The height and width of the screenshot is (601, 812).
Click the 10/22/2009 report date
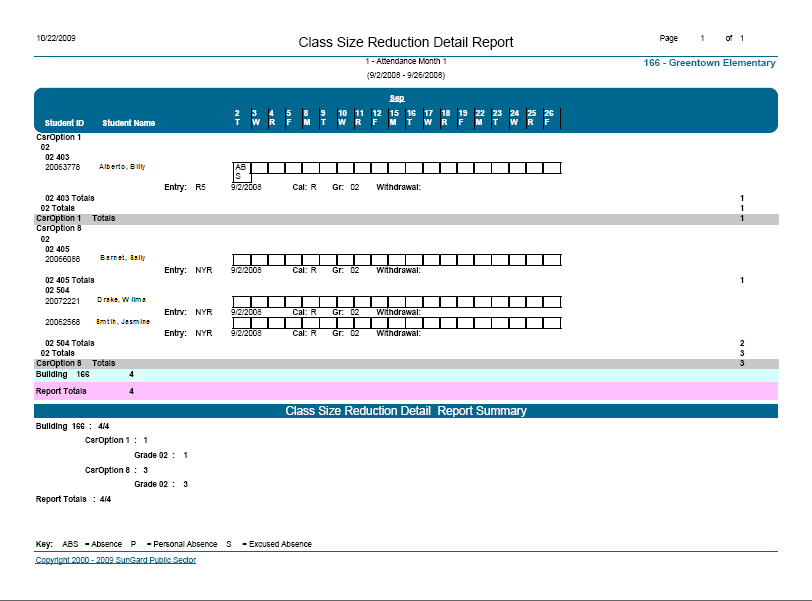pos(56,38)
